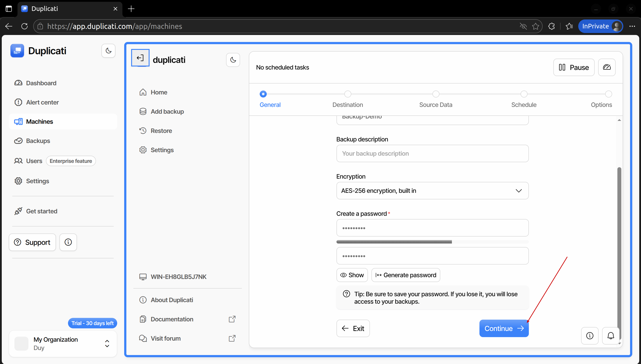Click the collapse sidebar icon beside duplicati

coord(140,58)
